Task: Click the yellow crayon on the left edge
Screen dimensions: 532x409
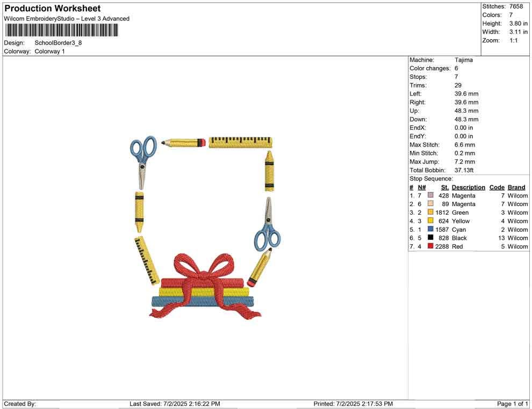Action: point(139,211)
